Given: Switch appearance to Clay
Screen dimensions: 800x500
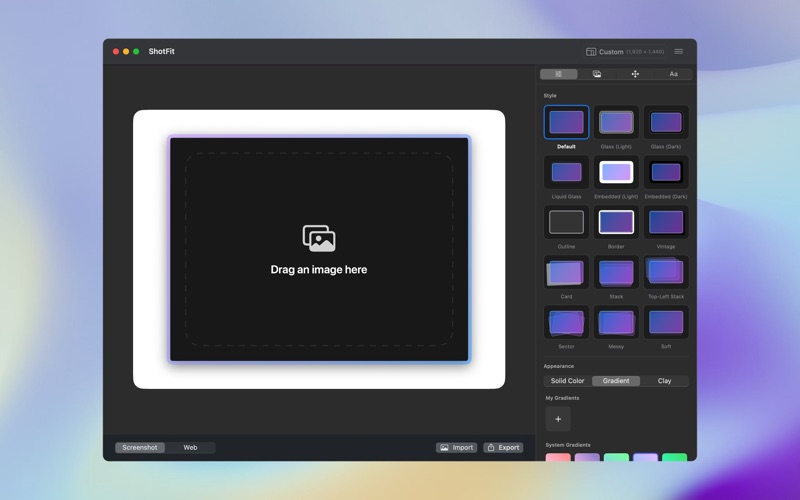Looking at the screenshot, I should [x=664, y=381].
